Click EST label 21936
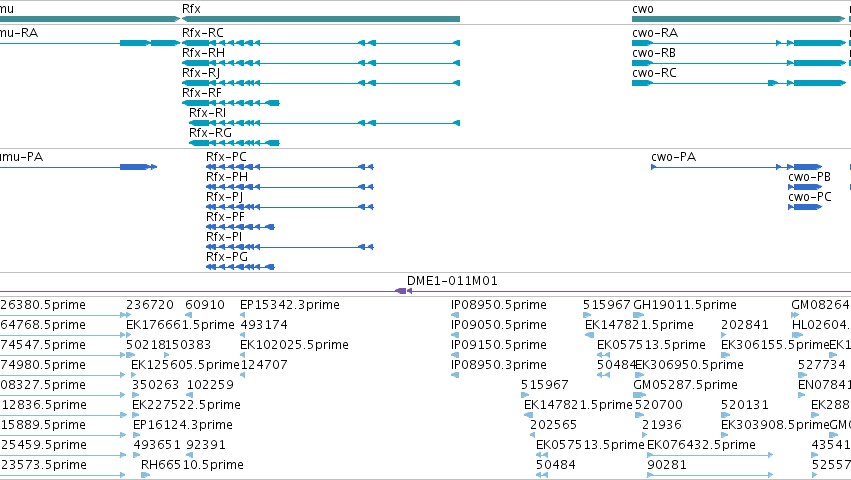The width and height of the screenshot is (851, 480). [x=662, y=425]
